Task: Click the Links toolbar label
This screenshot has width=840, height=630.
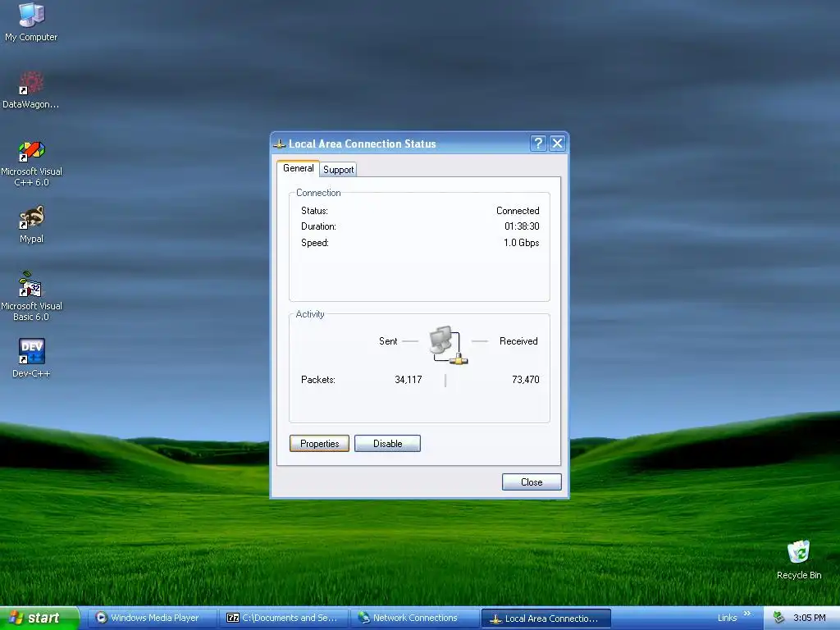Action: tap(727, 618)
